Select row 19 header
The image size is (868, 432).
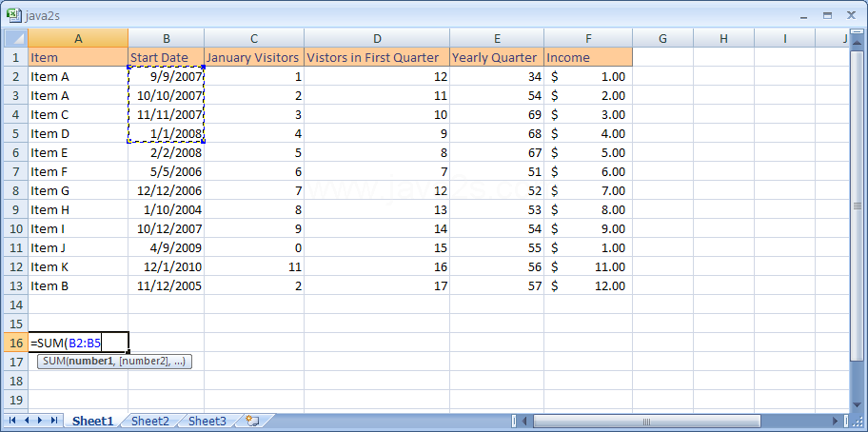pos(16,400)
